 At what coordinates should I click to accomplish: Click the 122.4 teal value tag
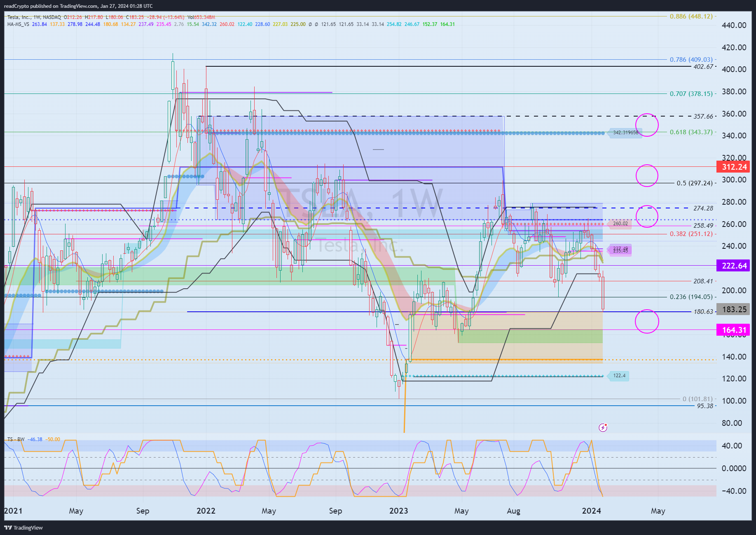pyautogui.click(x=619, y=376)
